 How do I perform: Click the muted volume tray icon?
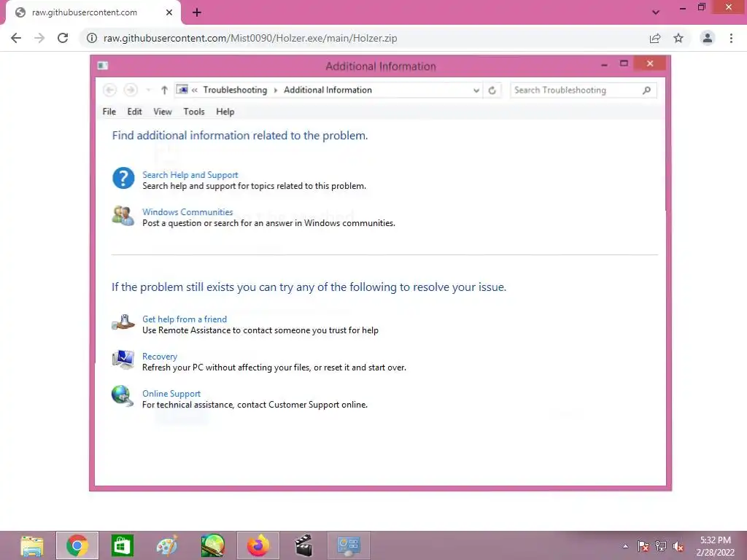coord(678,546)
